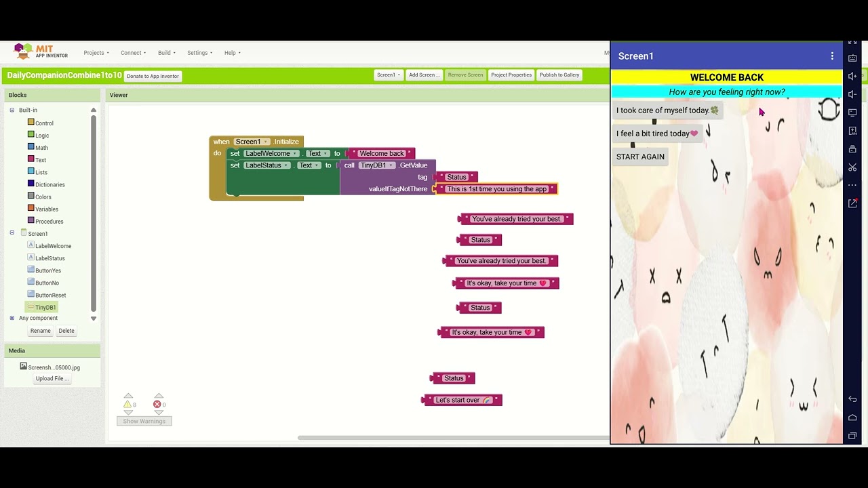The height and width of the screenshot is (488, 868).
Task: Click emulator volume up icon
Action: 852,76
